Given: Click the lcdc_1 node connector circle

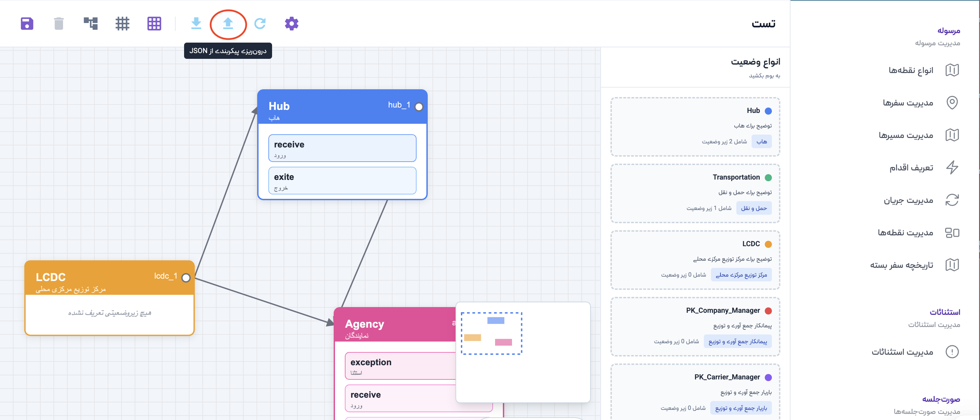Looking at the screenshot, I should 186,278.
